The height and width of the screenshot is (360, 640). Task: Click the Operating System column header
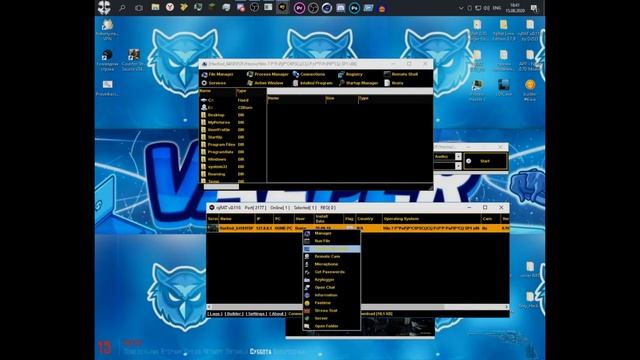pos(431,219)
